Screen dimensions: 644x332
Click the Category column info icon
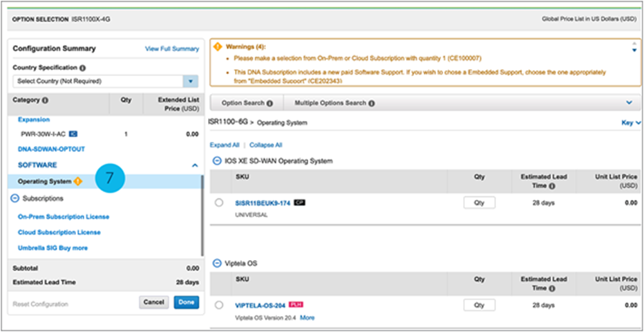click(x=45, y=100)
